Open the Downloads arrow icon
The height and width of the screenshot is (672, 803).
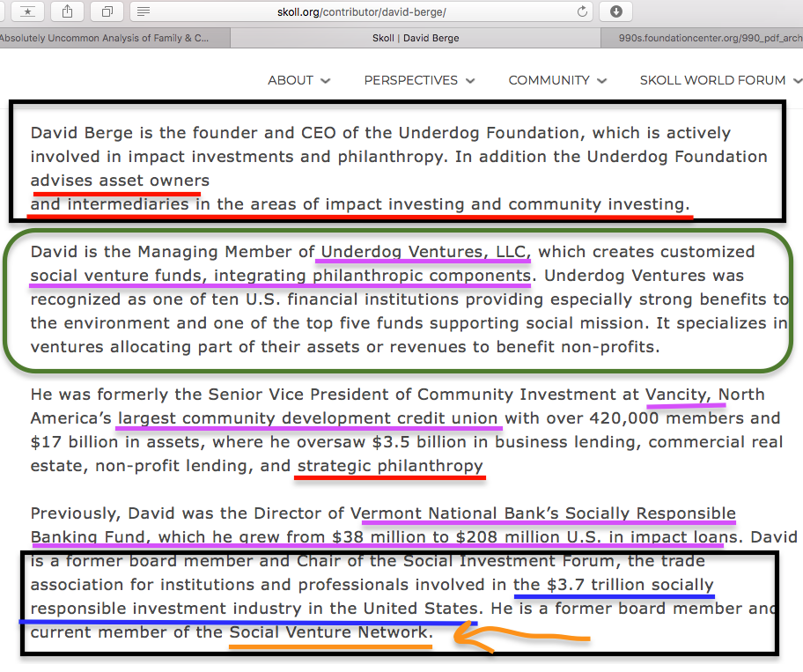tap(616, 11)
